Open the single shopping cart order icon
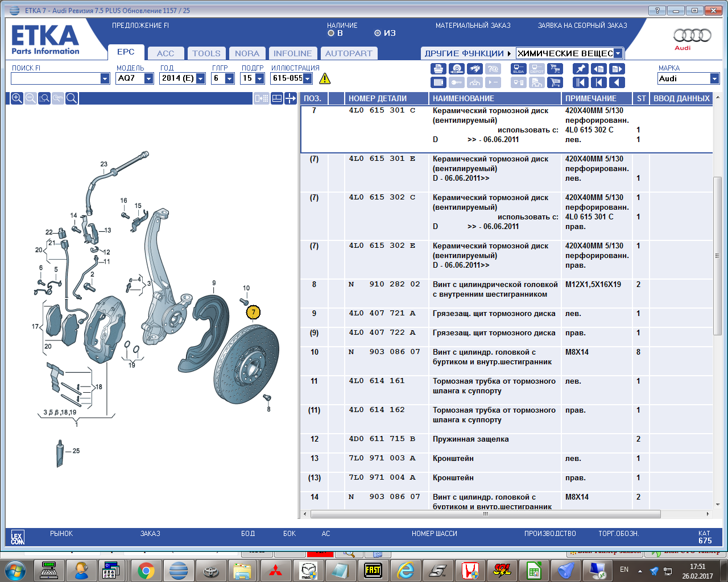 tap(555, 82)
